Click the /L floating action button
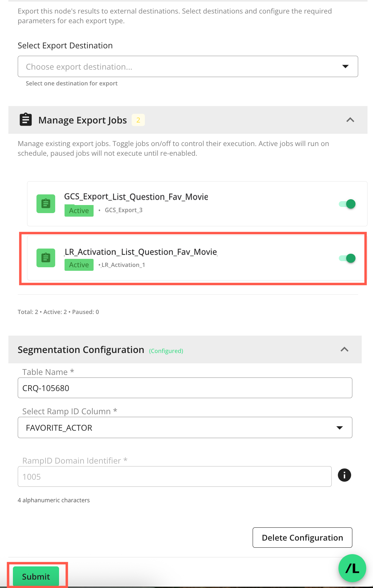Screen dimensions: 373x588 click(x=352, y=568)
